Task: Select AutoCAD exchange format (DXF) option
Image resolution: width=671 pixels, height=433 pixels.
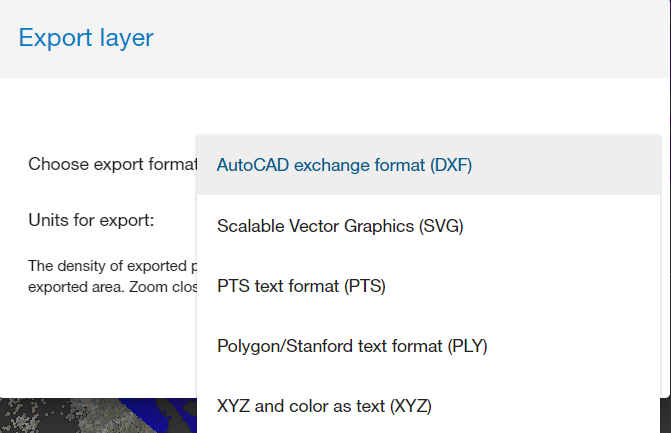Action: 344,165
